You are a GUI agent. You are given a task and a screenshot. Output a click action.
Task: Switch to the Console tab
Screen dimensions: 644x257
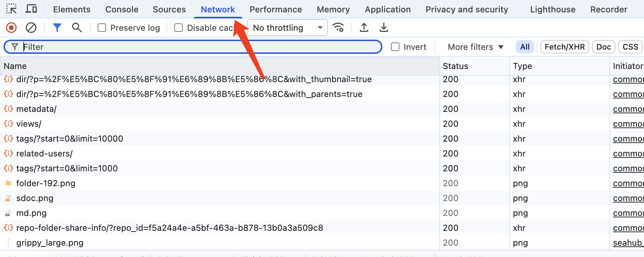pos(122,10)
